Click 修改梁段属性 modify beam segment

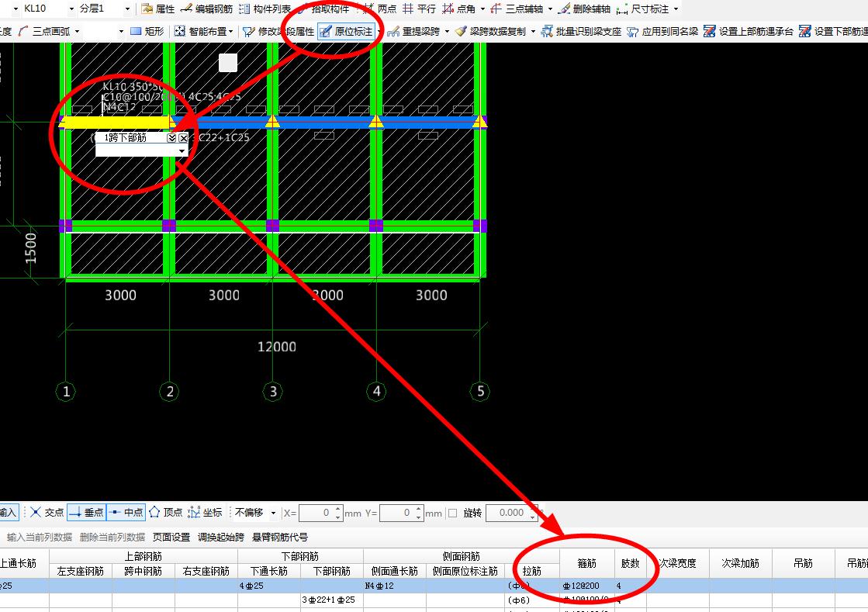[x=278, y=32]
